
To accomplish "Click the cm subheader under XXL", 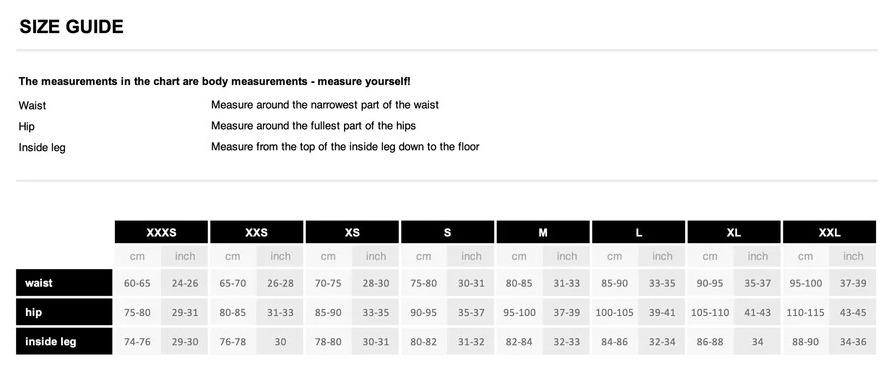I will coord(806,256).
